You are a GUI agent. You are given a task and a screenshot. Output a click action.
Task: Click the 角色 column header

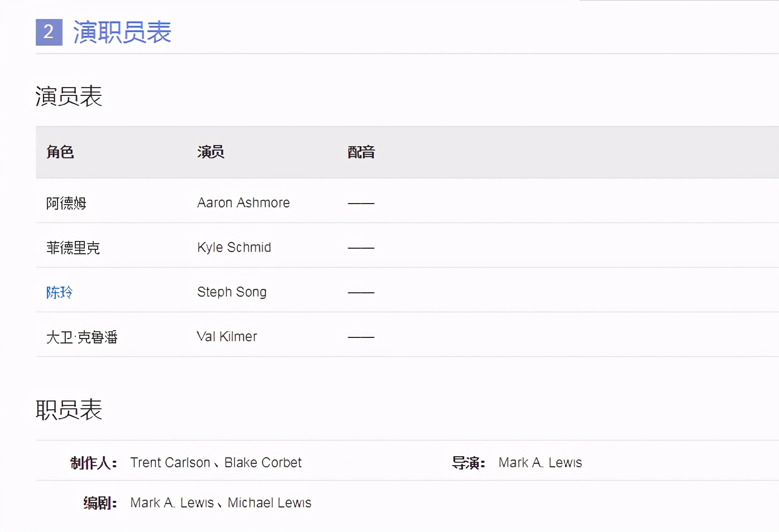click(x=60, y=152)
